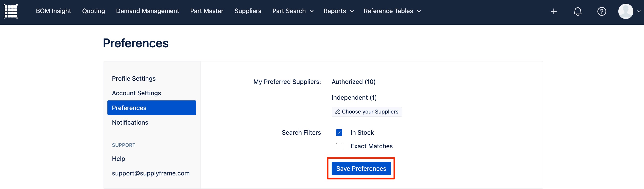This screenshot has height=189, width=644.
Task: Open the Reference Tables dropdown
Action: click(392, 11)
